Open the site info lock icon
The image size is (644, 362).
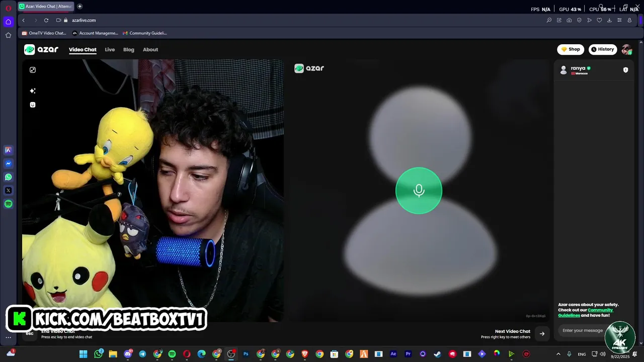coord(65,20)
